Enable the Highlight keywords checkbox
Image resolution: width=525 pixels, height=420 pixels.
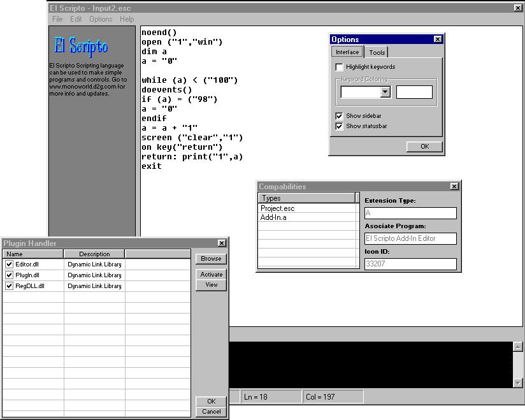click(339, 67)
